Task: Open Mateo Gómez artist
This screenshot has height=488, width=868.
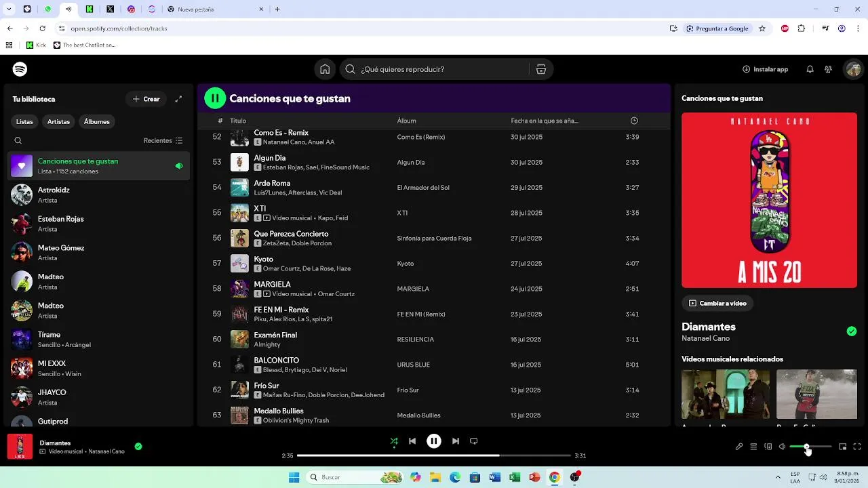Action: point(99,253)
